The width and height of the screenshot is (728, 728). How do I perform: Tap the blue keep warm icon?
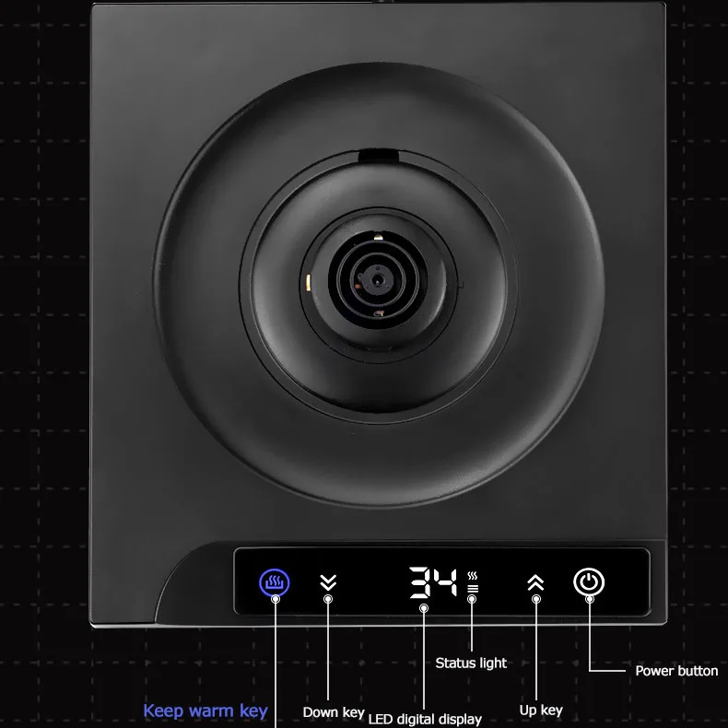275,582
